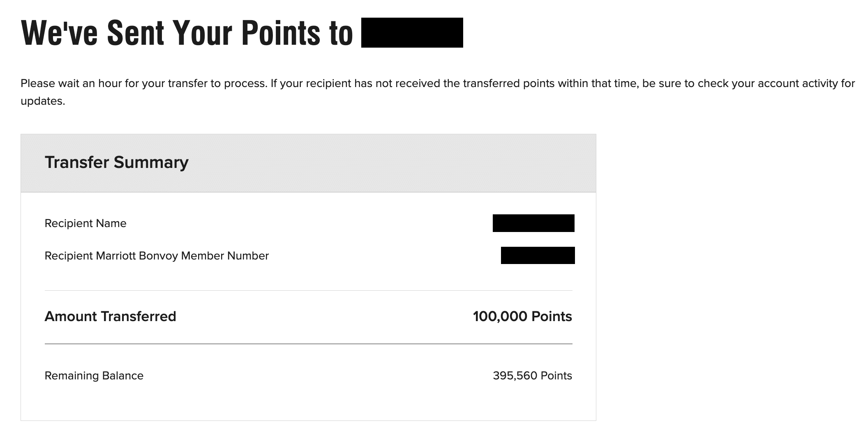This screenshot has height=441, width=868.
Task: Click the word "Sent" in the heading
Action: [x=136, y=33]
